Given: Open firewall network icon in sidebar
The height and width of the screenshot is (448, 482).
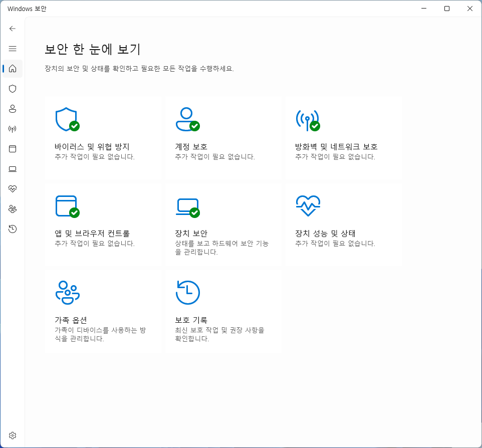Looking at the screenshot, I should (13, 129).
